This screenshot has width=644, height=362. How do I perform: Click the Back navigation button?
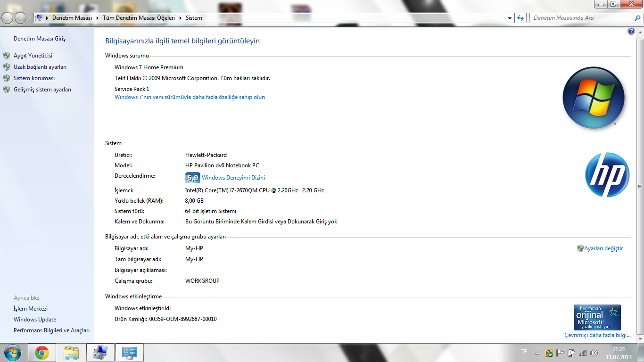point(8,18)
